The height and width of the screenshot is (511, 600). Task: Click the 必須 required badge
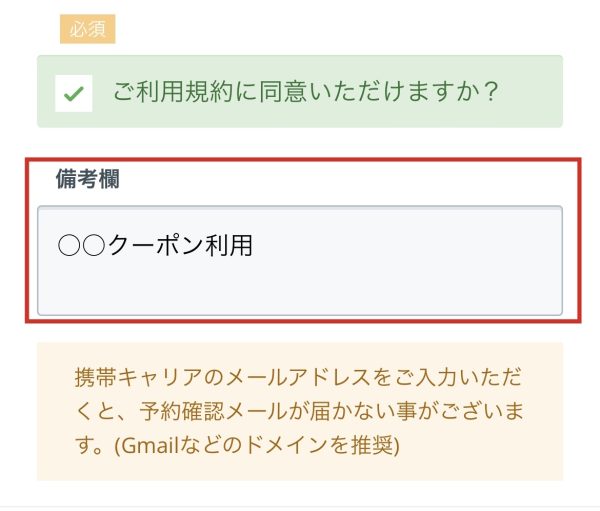click(88, 29)
